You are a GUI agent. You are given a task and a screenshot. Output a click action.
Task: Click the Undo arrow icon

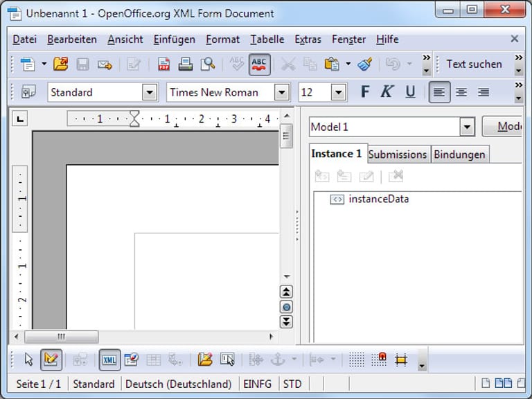point(393,64)
